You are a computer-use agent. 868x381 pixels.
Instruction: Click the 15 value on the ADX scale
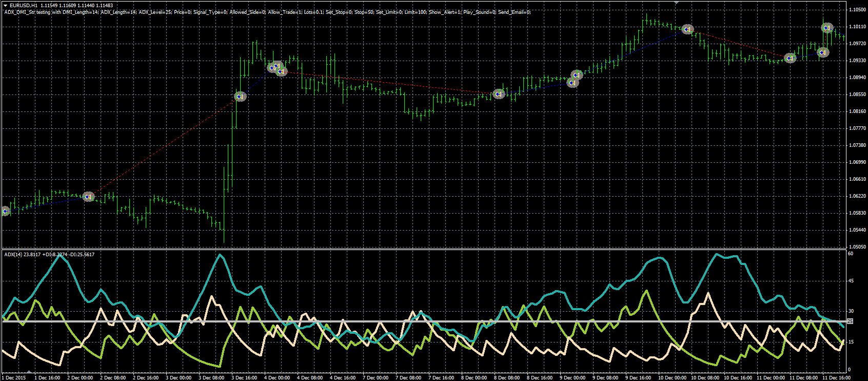pos(851,342)
